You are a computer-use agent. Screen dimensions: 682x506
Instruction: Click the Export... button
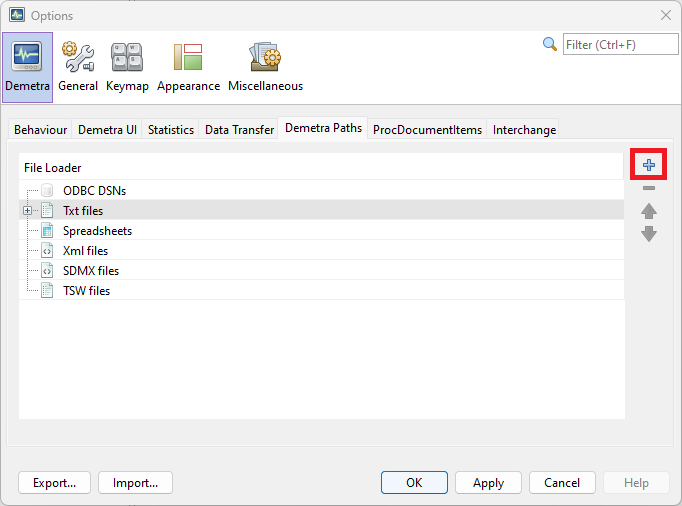(55, 482)
